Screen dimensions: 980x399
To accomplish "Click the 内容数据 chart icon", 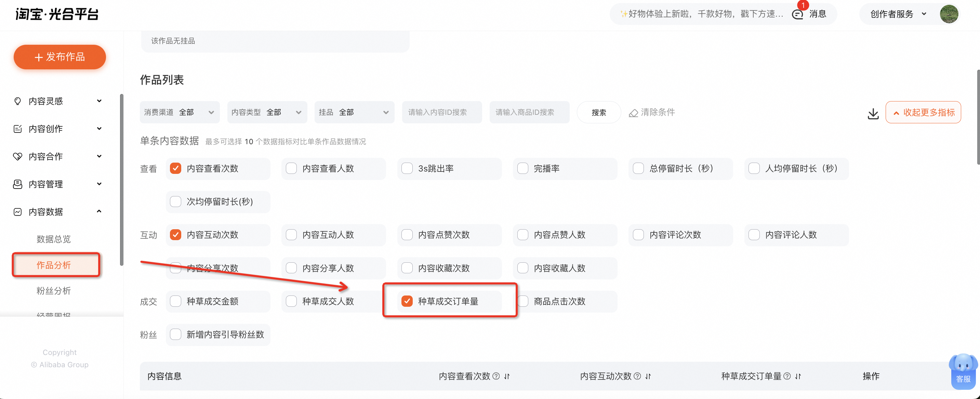I will tap(17, 212).
